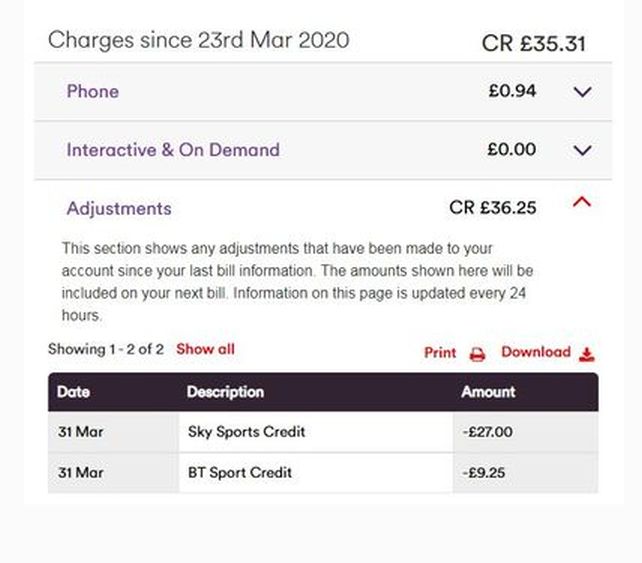Click the printer icon
The image size is (642, 563).
(x=477, y=354)
